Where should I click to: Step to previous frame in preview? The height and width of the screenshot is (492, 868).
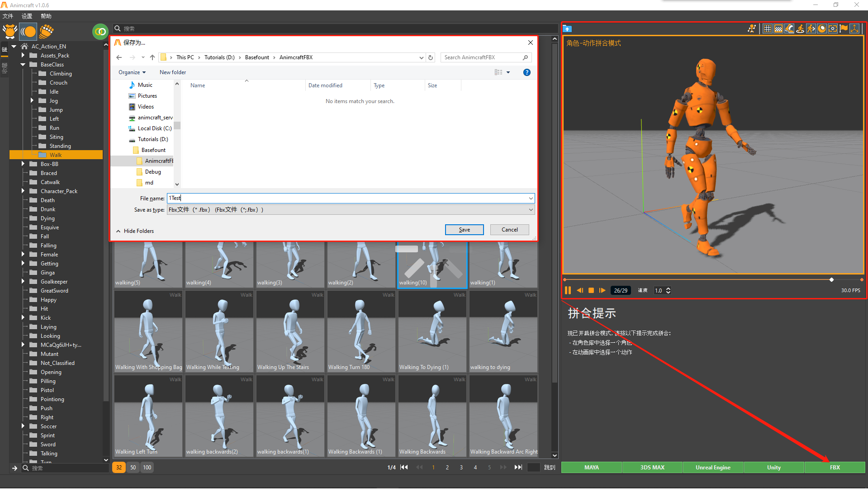[x=579, y=290]
